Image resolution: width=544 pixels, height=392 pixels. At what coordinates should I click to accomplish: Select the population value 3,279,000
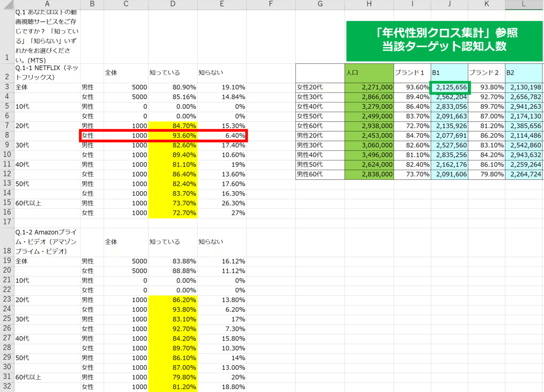click(369, 107)
